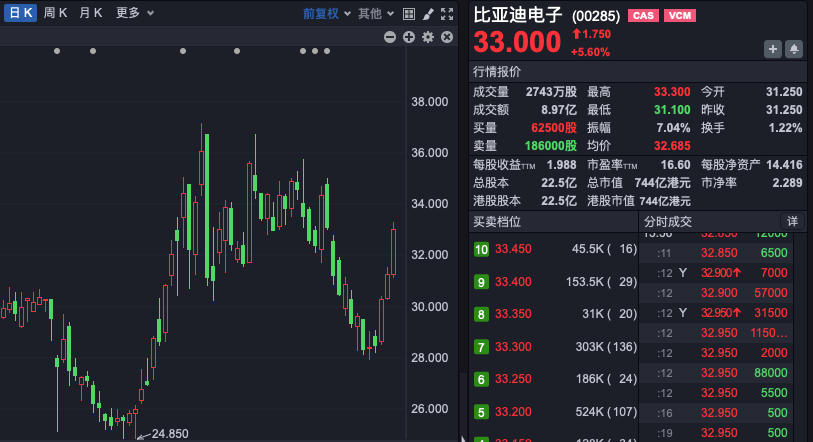Viewport: 813px width, 442px height.
Task: Close chart toolbar with X icon
Action: pos(447,37)
